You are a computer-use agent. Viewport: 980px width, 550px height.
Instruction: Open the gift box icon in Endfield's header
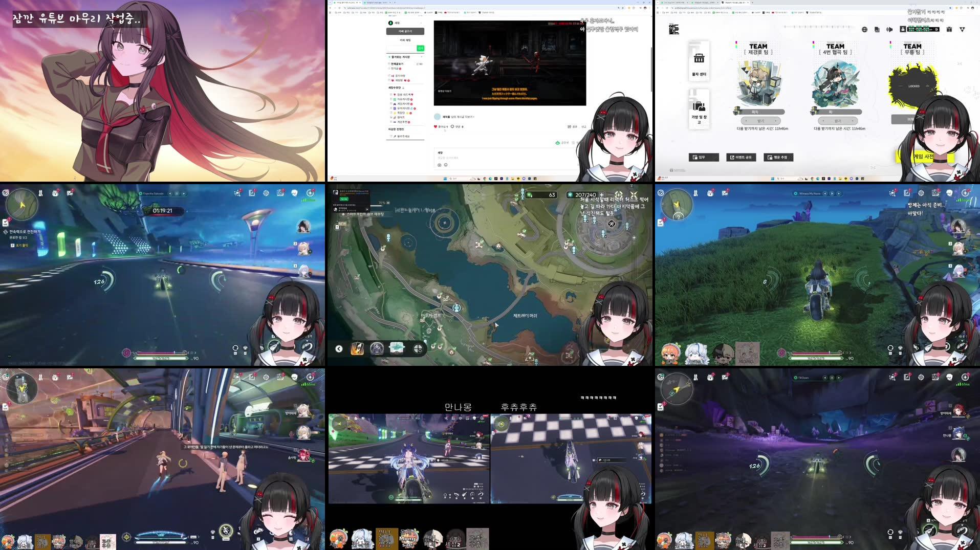950,30
